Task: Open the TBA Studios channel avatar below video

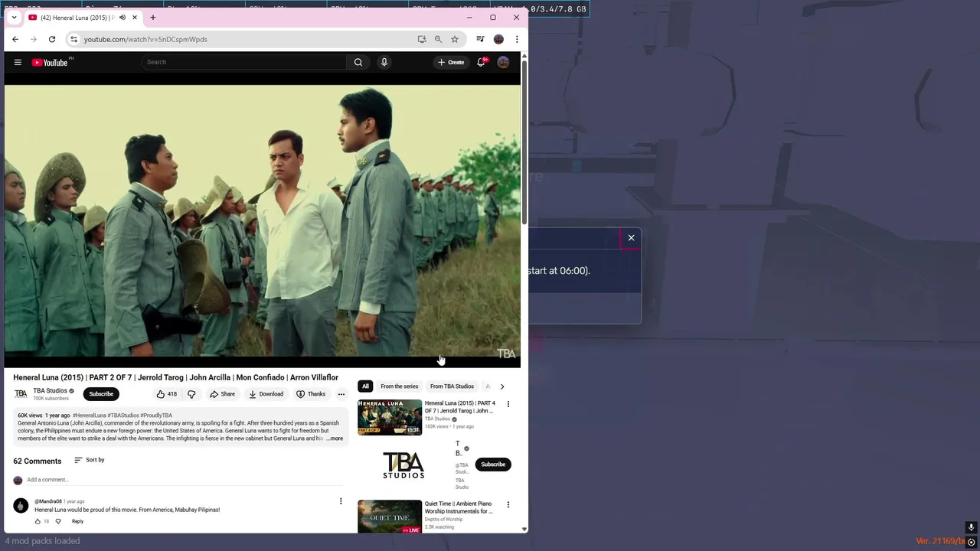Action: 21,394
